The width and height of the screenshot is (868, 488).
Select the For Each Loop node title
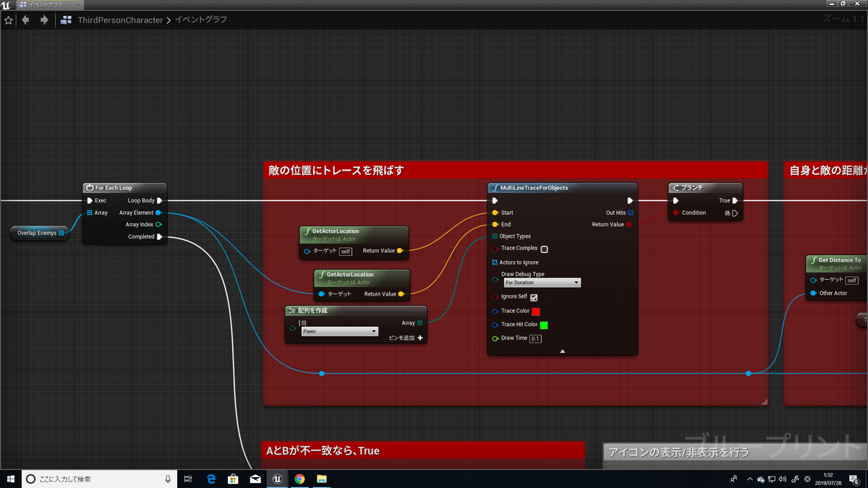click(114, 187)
